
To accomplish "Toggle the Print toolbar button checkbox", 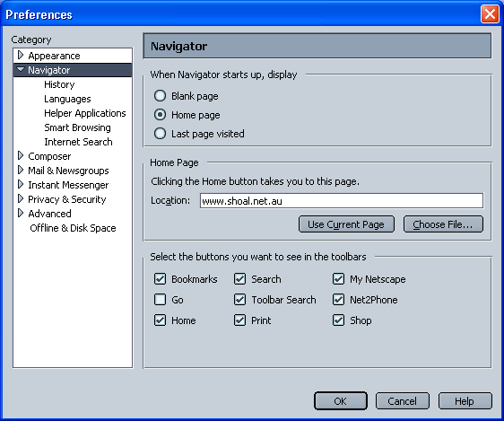I will [239, 320].
